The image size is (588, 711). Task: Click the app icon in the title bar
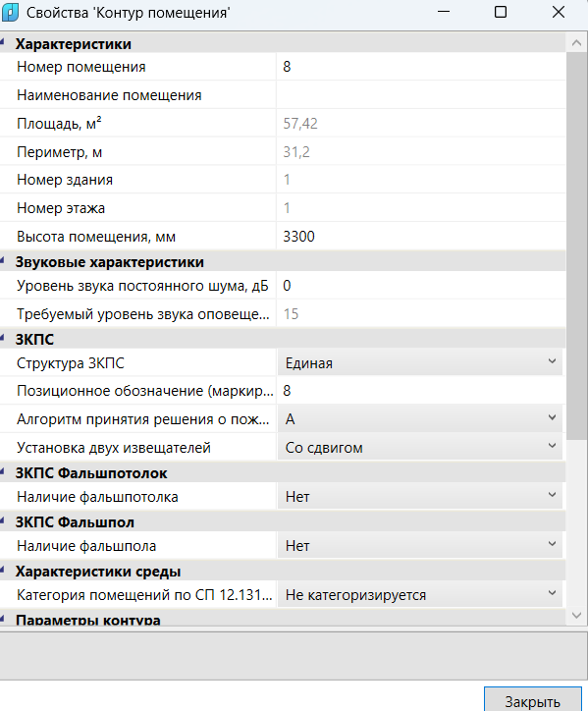coord(10,12)
